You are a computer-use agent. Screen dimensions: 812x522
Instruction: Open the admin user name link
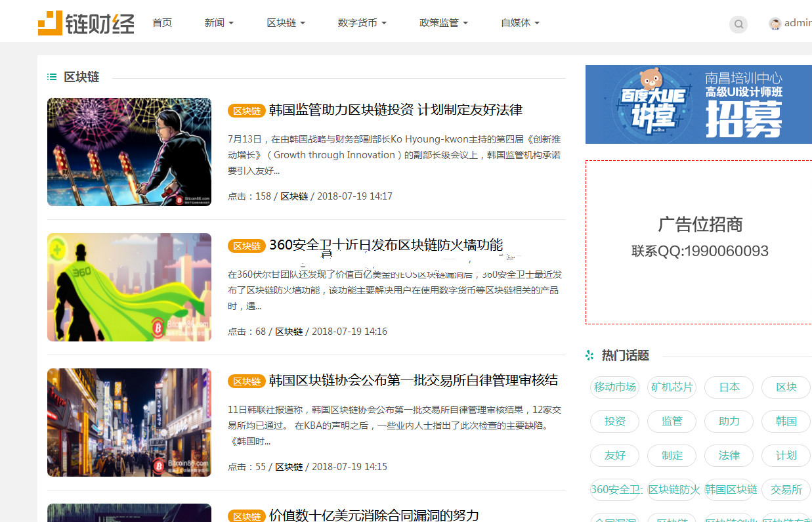(x=798, y=23)
